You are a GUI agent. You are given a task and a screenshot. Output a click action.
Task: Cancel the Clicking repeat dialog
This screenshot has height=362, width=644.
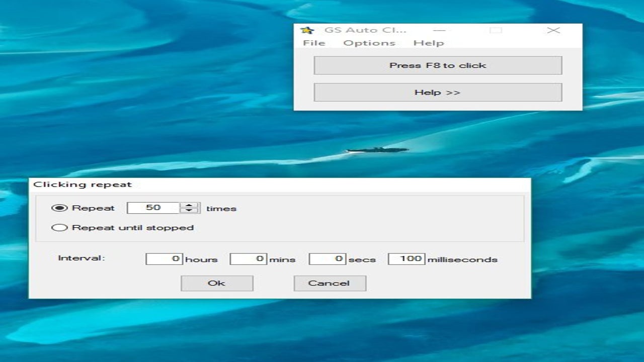tap(330, 283)
